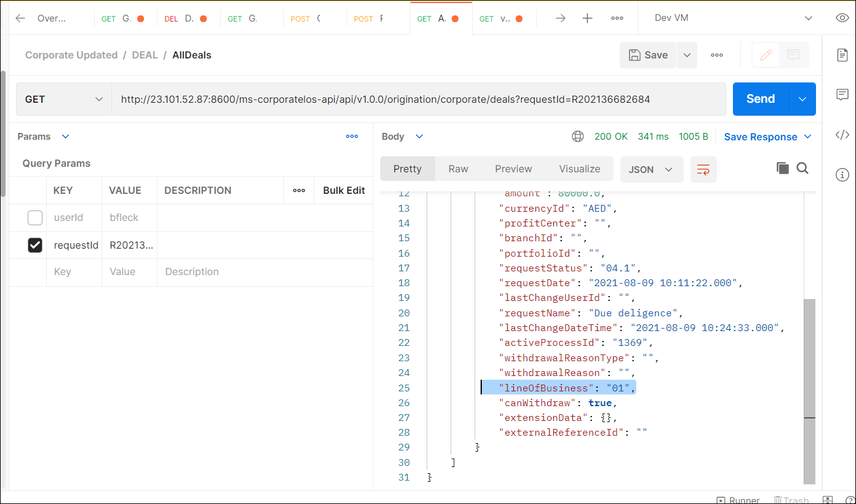Click Bulk Edit in params table

coord(344,191)
